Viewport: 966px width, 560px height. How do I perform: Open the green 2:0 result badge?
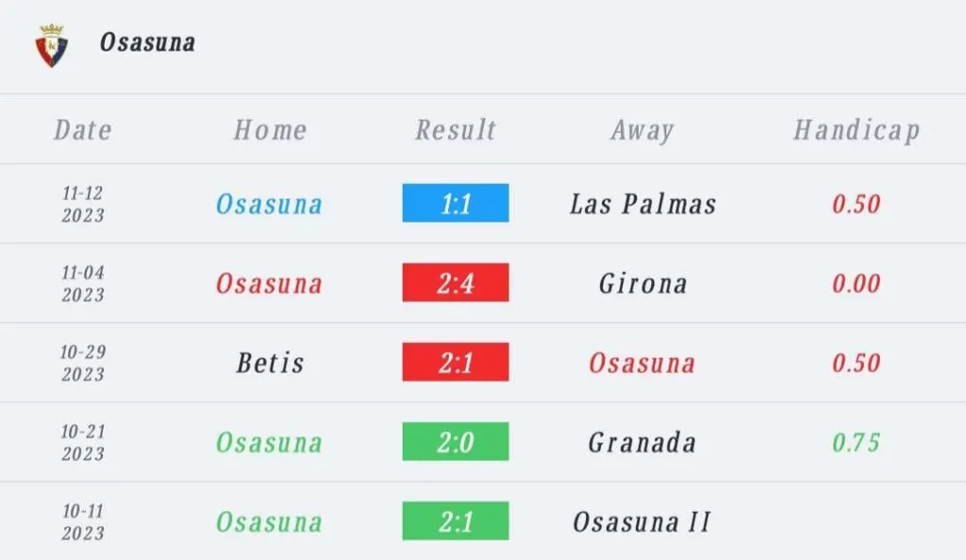[456, 441]
